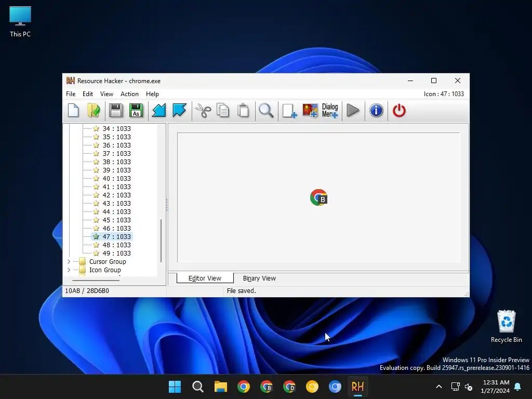This screenshot has height=399, width=532.
Task: Click the Paste clipboard icon
Action: (x=243, y=111)
